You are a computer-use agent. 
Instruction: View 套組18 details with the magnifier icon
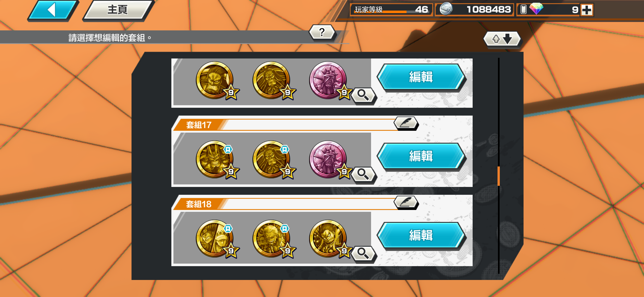363,253
